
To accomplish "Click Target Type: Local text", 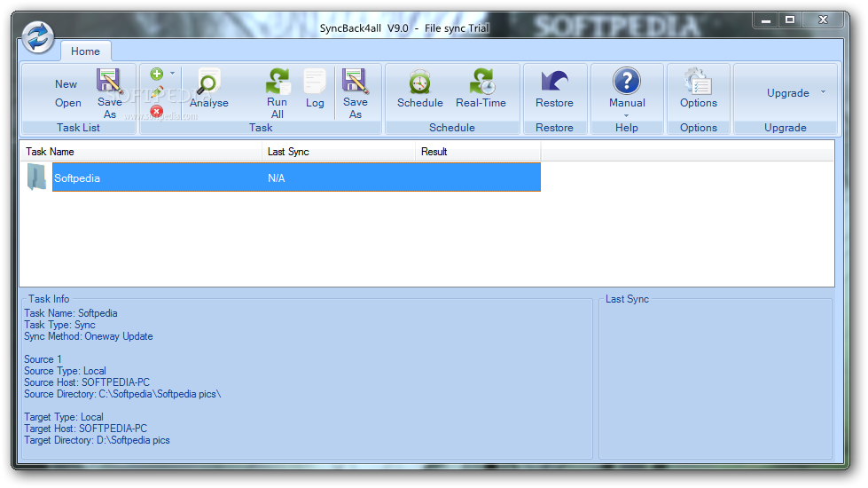I will (x=64, y=416).
